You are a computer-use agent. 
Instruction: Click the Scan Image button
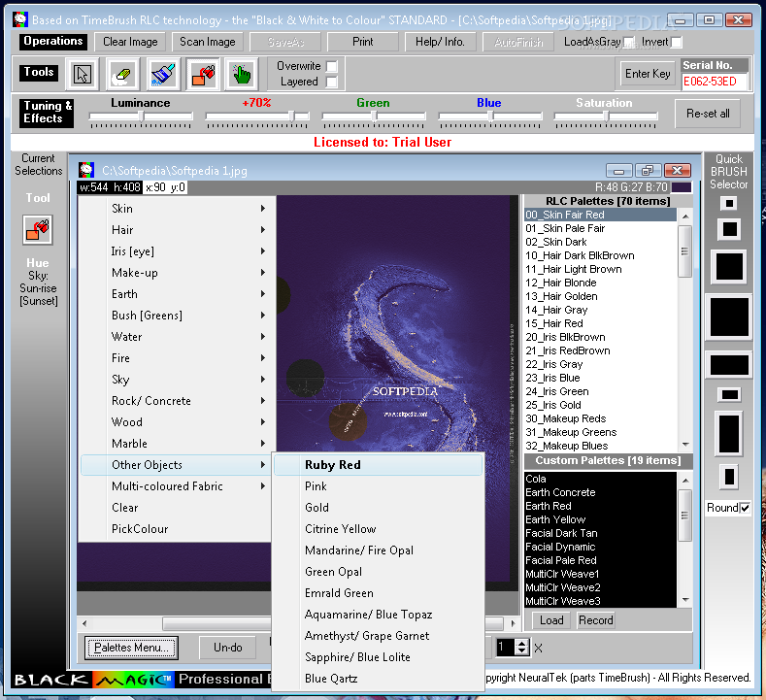(x=208, y=42)
